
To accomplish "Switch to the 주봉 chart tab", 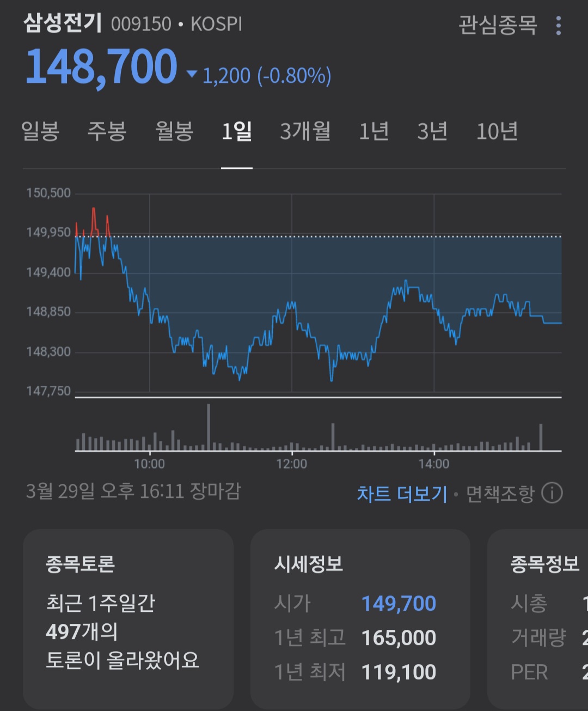I will (107, 131).
